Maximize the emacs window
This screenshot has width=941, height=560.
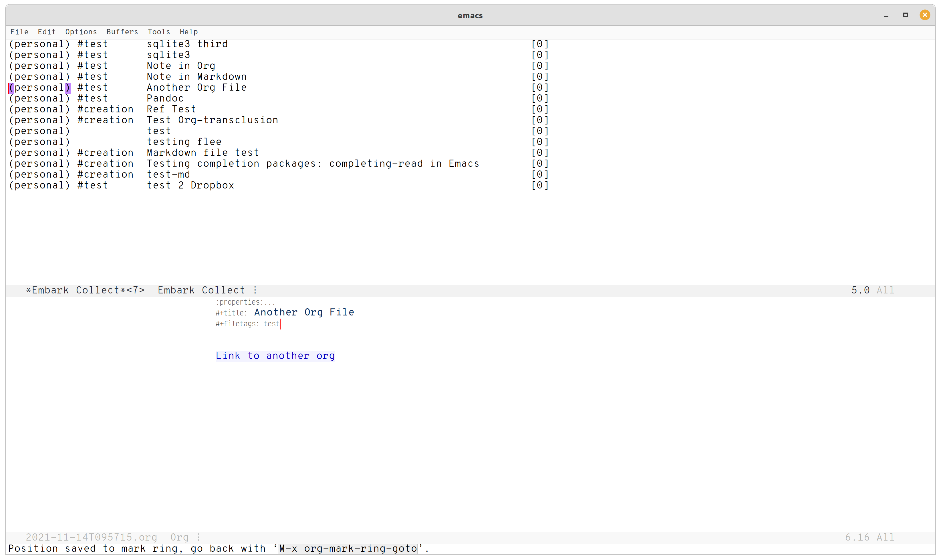tap(905, 15)
